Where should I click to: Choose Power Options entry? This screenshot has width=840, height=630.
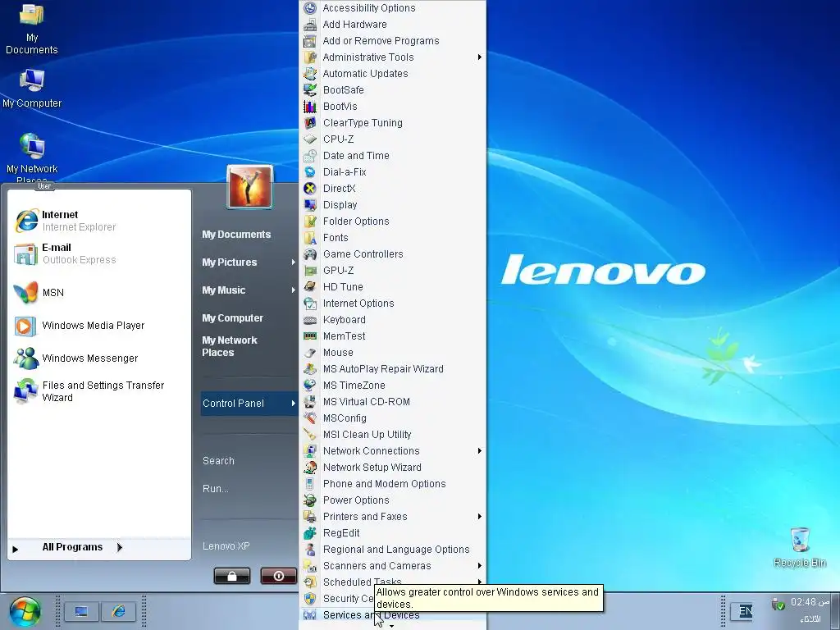tap(393, 500)
